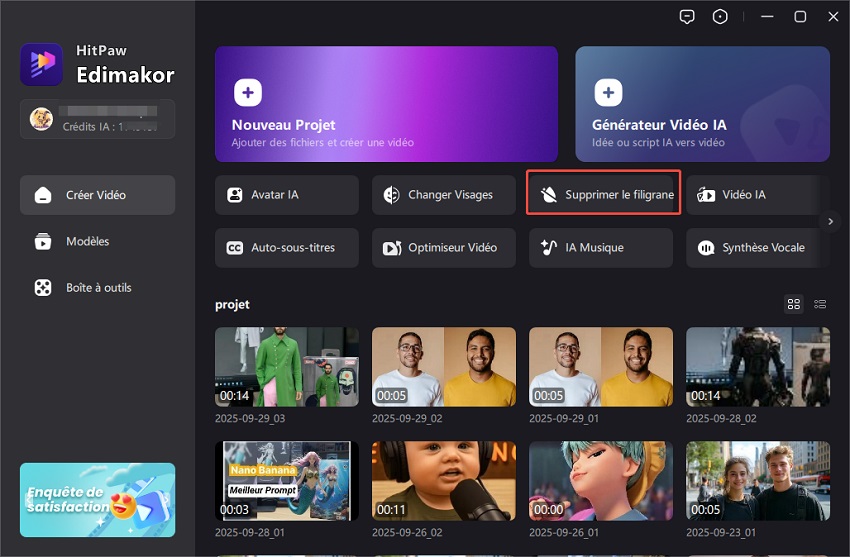Open the Synthèse Vocale tool
Image resolution: width=850 pixels, height=557 pixels.
pos(757,247)
